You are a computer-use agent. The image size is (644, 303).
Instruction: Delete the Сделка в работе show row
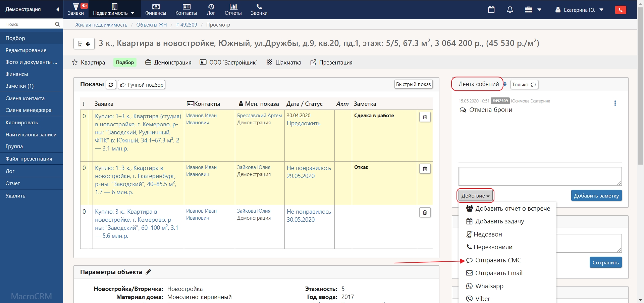[425, 117]
